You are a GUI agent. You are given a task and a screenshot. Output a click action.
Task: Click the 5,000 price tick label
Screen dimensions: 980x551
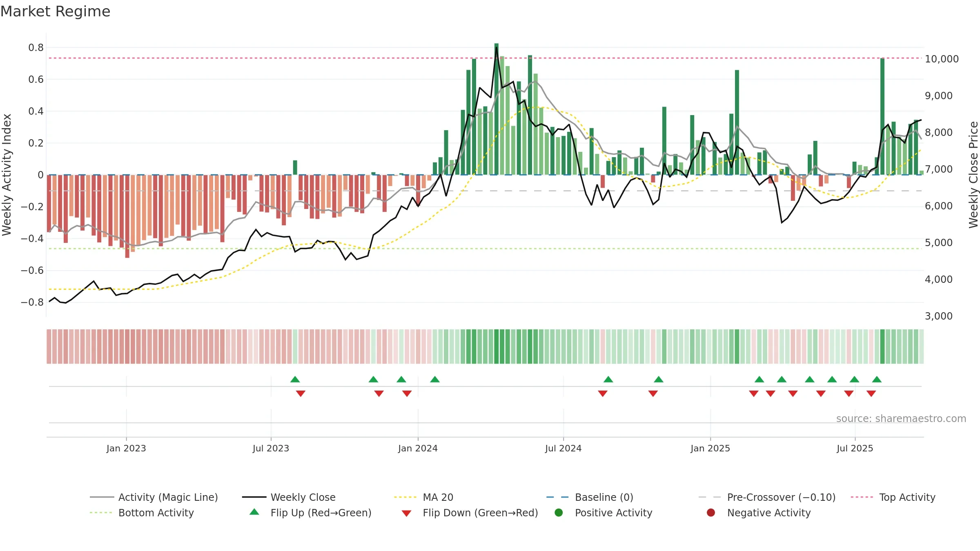939,243
